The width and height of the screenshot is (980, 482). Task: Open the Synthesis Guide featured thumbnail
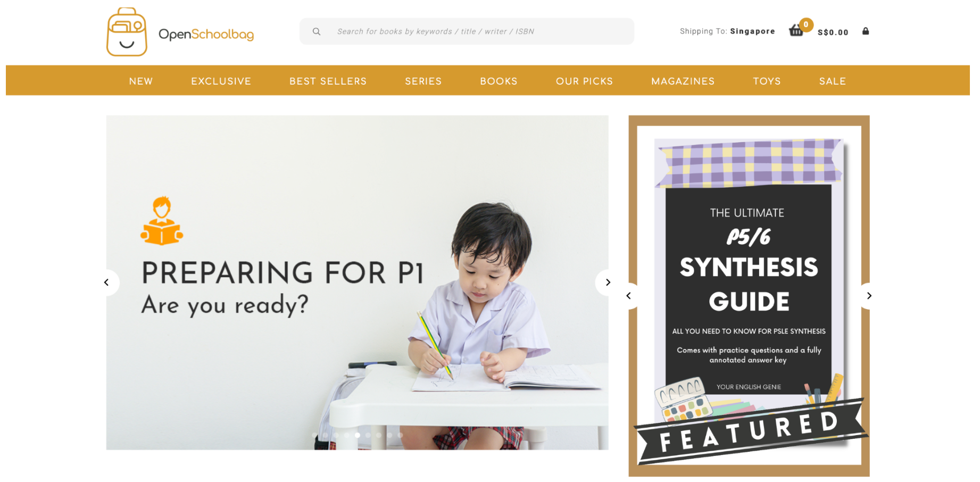coord(749,296)
